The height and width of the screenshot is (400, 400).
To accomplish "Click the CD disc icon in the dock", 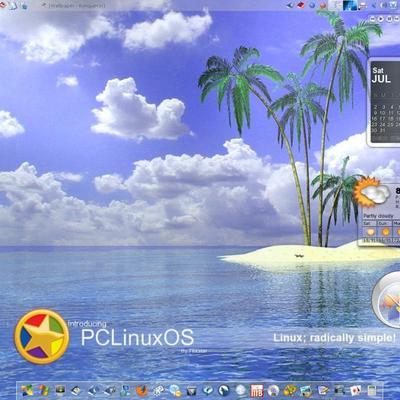I will (273, 389).
